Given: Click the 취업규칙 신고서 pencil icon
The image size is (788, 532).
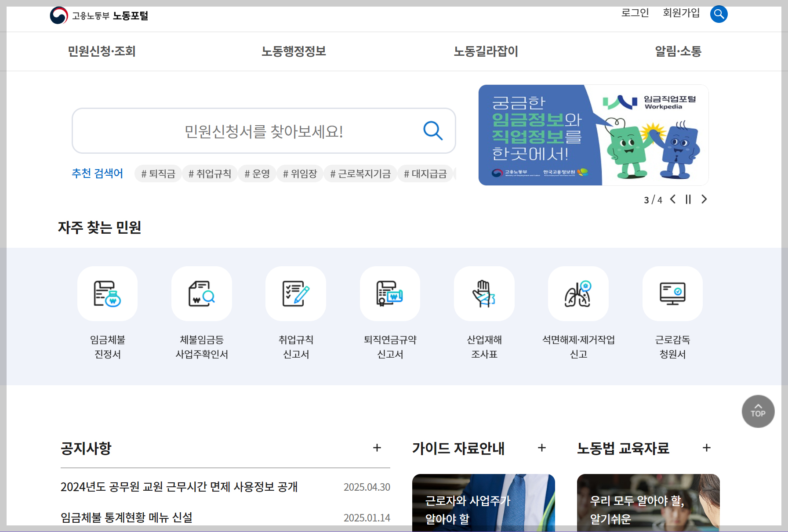Looking at the screenshot, I should pyautogui.click(x=295, y=293).
